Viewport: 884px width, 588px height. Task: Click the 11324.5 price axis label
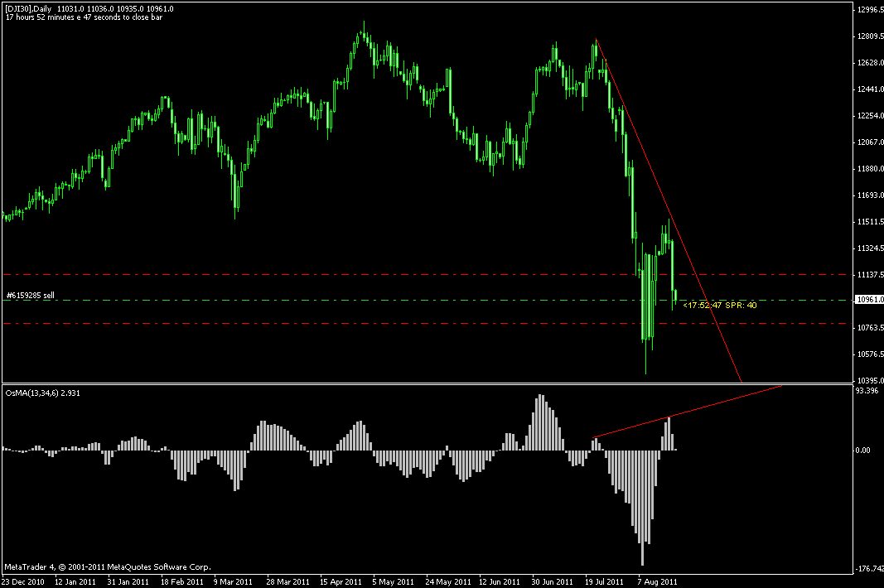tap(870, 248)
